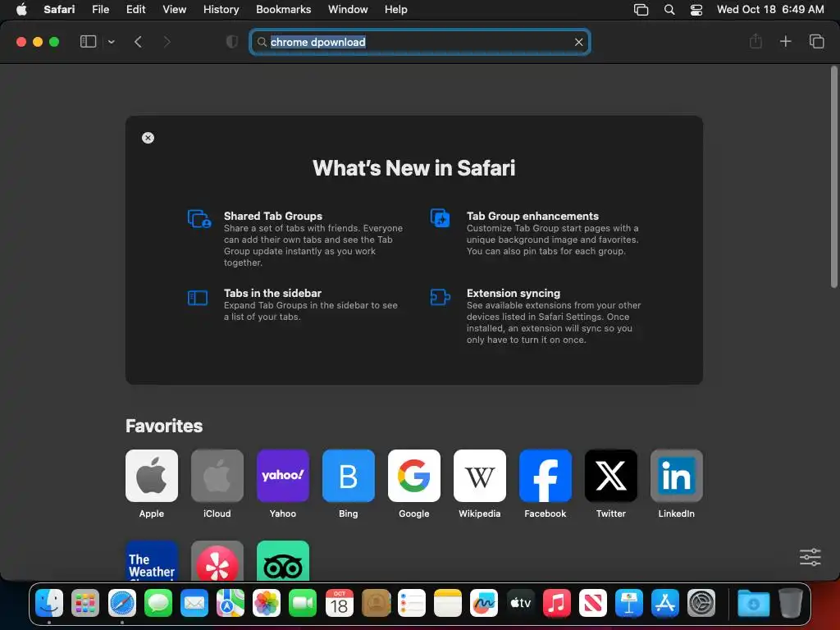Screen dimensions: 840x630
Task: Open the Bing favorite
Action: [348, 476]
